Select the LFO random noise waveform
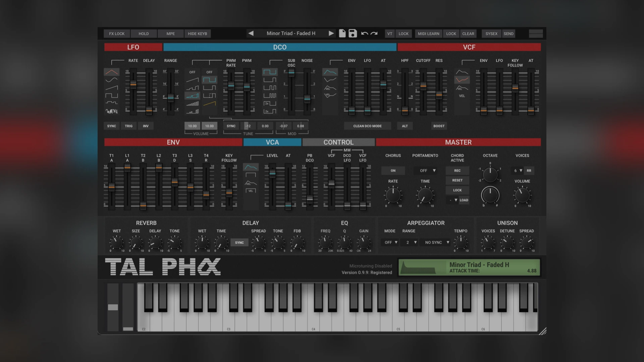This screenshot has width=644, height=362. 111,111
